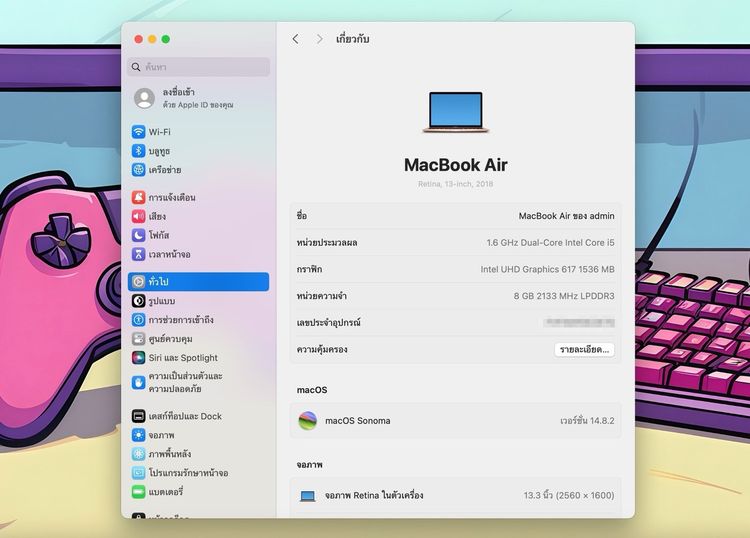750x538 pixels.
Task: Select แบตเตอรี่ sidebar label
Action: pyautogui.click(x=165, y=492)
